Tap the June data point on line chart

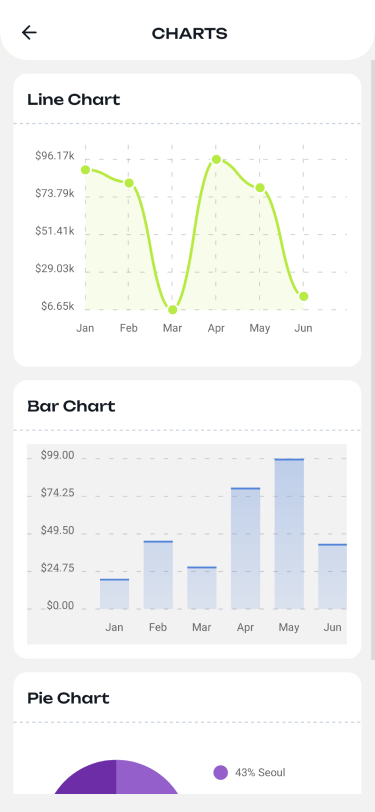(x=304, y=296)
